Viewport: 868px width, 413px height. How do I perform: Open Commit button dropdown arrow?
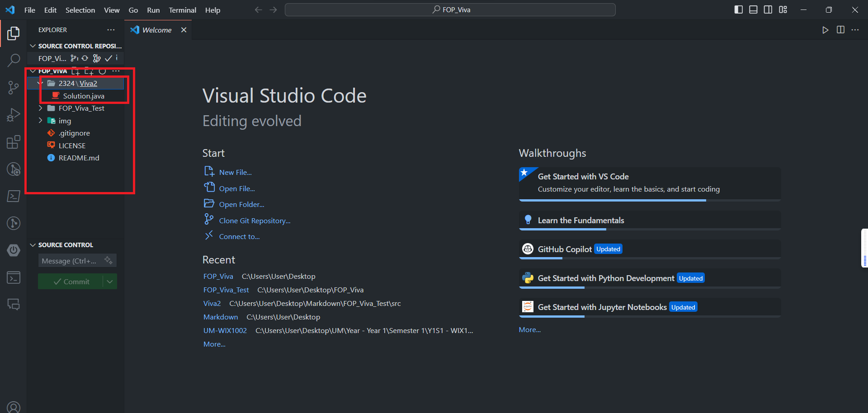(110, 282)
